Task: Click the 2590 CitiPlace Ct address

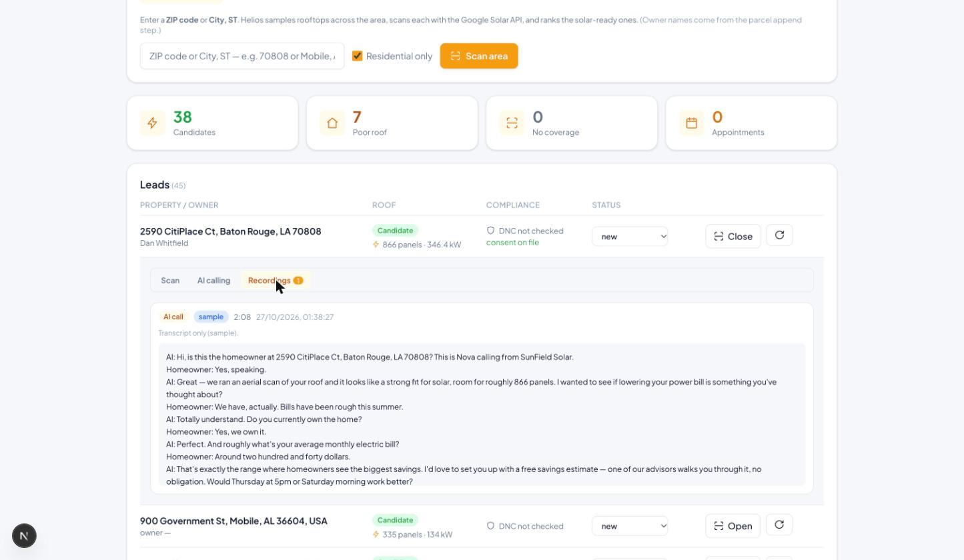Action: tap(231, 231)
